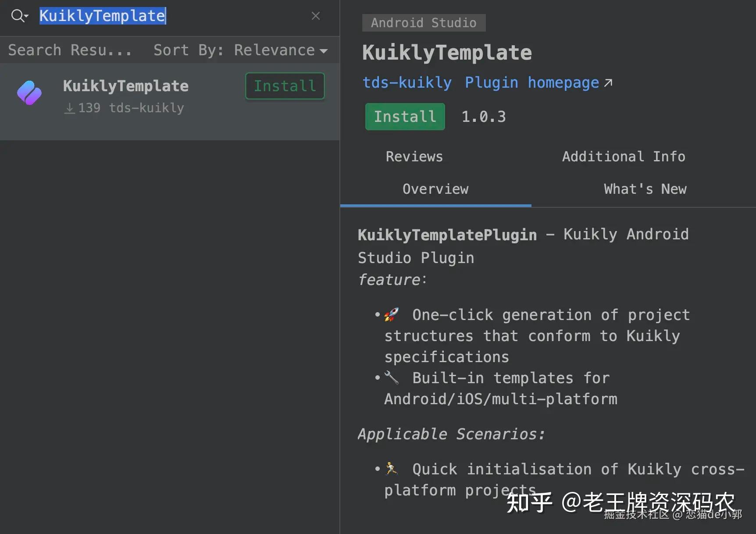Select the Overview tab
Image resolution: width=756 pixels, height=534 pixels.
point(435,189)
